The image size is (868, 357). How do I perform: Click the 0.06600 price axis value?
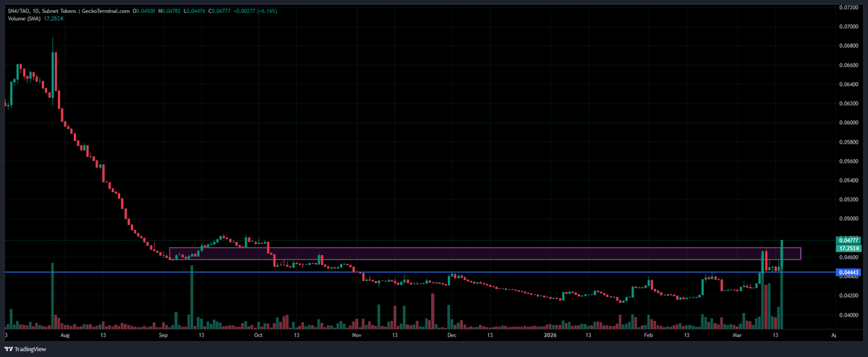click(848, 65)
